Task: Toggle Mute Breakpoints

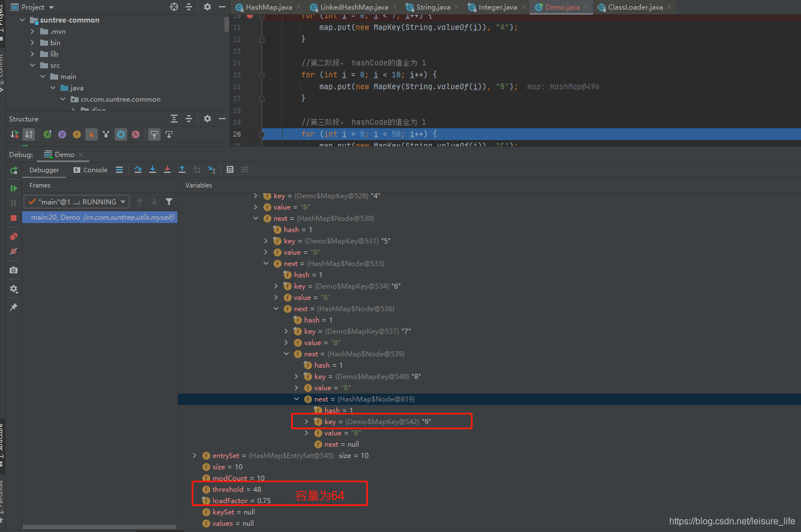Action: pos(14,251)
